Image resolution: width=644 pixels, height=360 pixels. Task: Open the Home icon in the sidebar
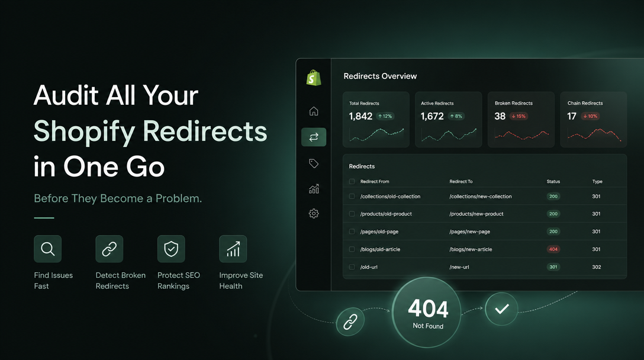314,111
